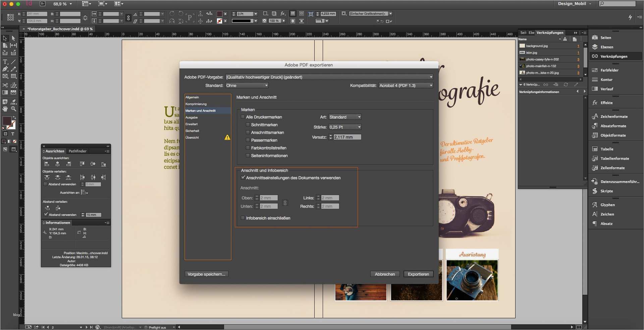Image resolution: width=644 pixels, height=330 pixels.
Task: Open the Skripte panel icon
Action: point(595,191)
